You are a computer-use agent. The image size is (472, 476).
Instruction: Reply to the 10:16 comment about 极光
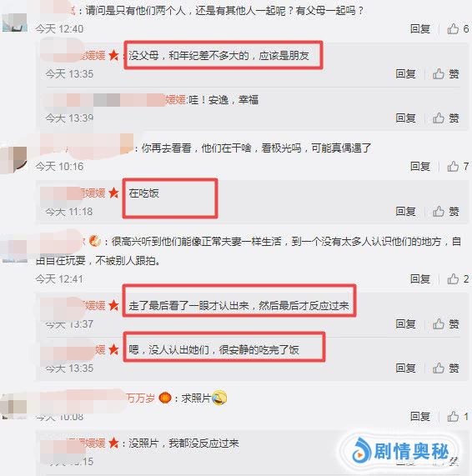pos(420,167)
